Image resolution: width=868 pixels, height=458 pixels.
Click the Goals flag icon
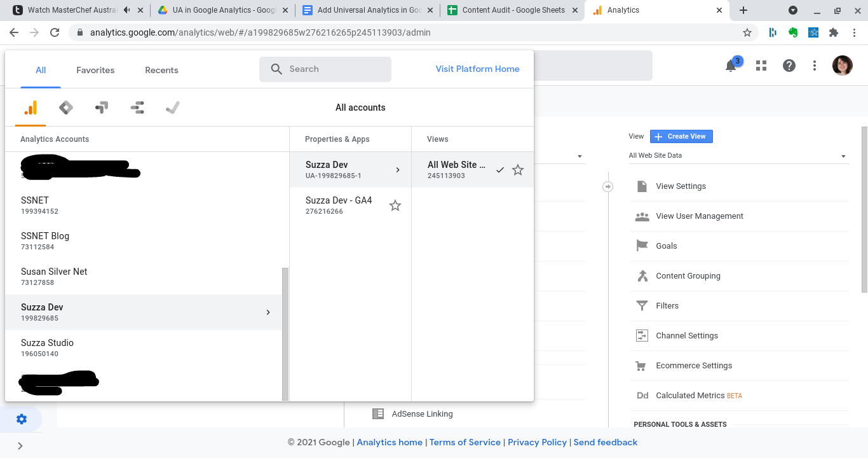(642, 246)
